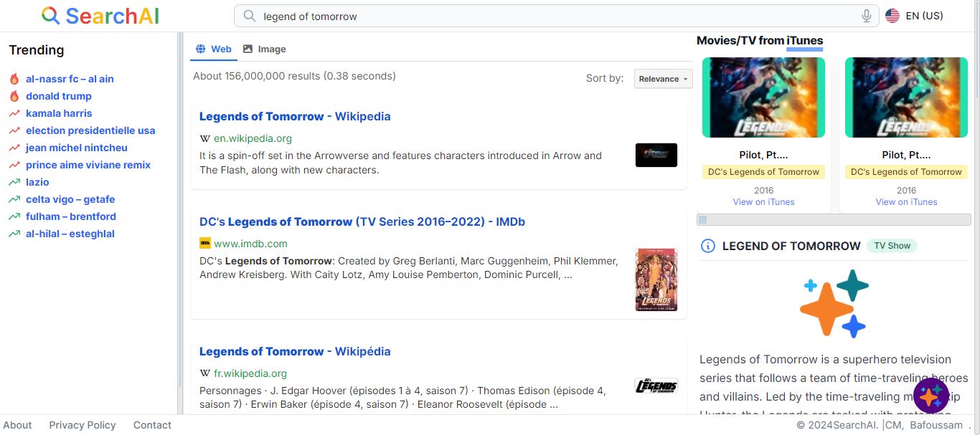Open the About footer link

17,425
